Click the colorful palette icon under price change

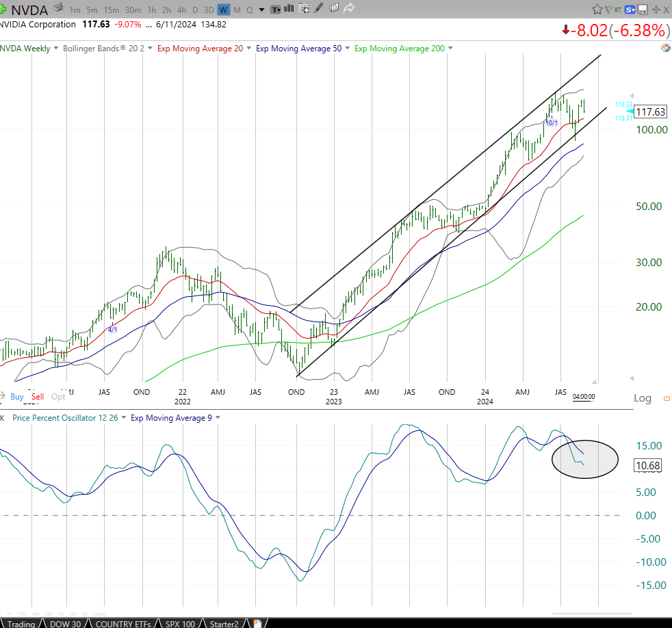pos(666,48)
